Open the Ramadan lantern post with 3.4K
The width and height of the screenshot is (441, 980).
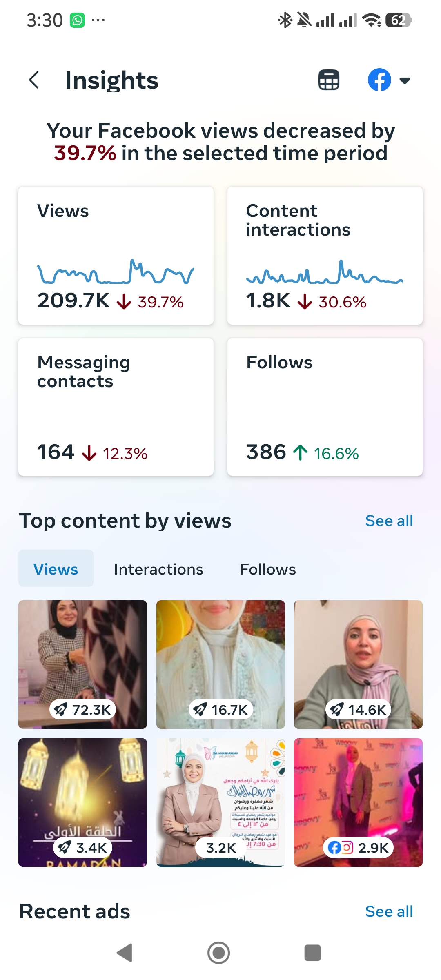pyautogui.click(x=82, y=802)
